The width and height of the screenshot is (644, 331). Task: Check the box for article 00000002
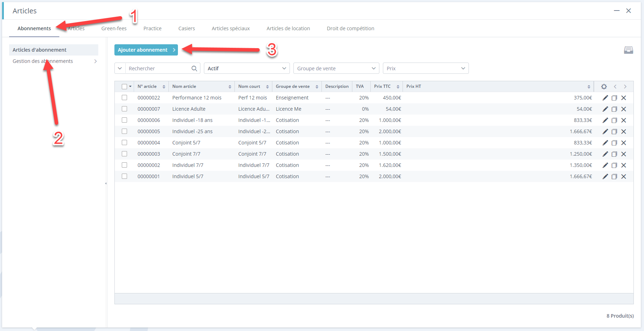(x=124, y=165)
